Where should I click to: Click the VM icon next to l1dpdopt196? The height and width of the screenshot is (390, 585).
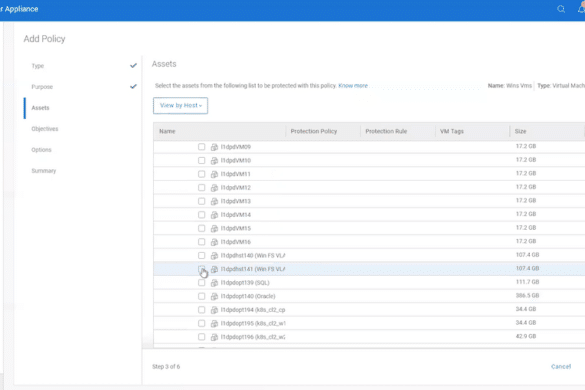tap(214, 337)
